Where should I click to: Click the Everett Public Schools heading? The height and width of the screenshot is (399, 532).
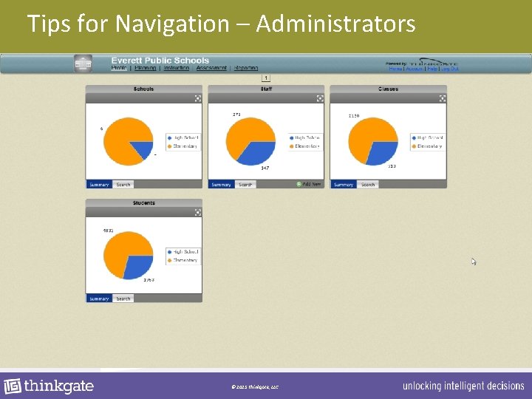(160, 61)
